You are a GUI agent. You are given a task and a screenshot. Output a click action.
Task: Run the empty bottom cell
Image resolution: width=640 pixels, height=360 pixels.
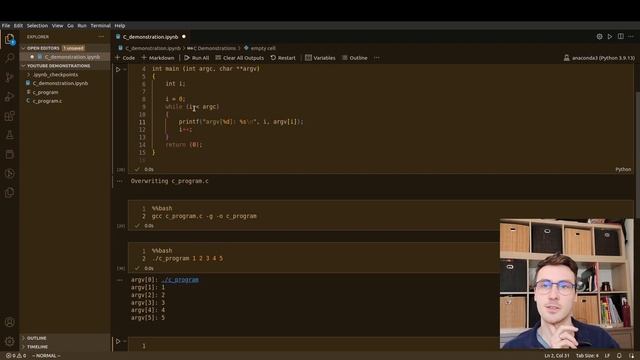coord(118,341)
